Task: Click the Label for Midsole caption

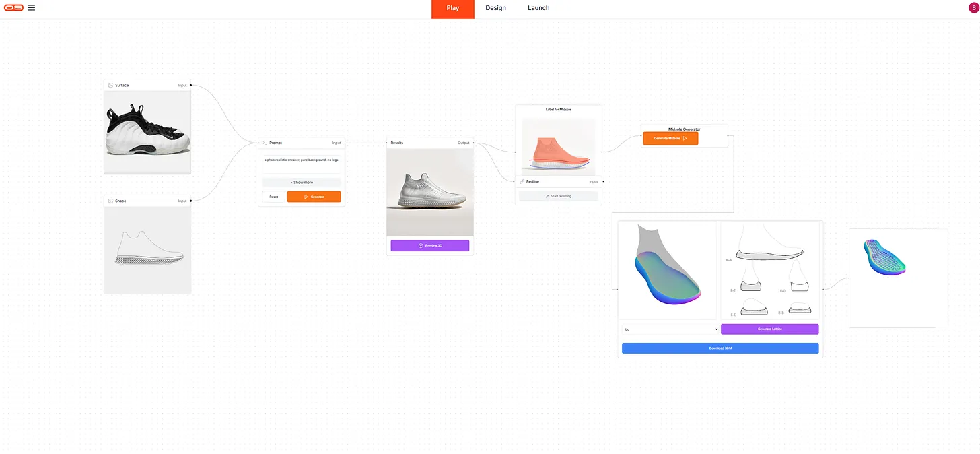Action: 559,109
